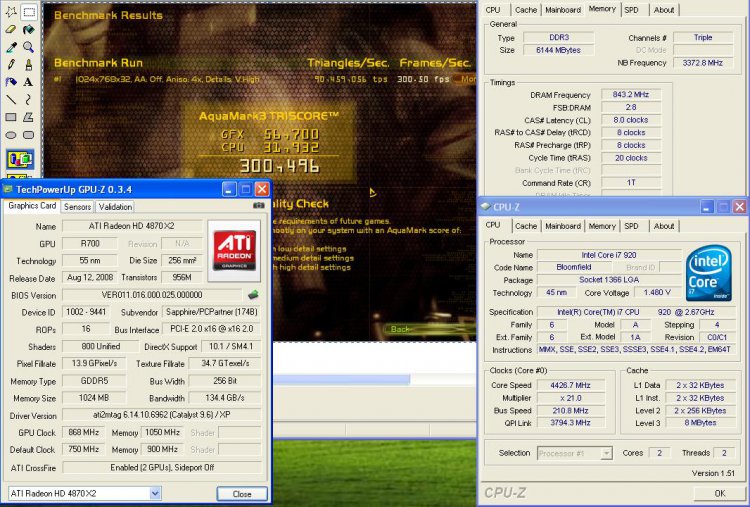The height and width of the screenshot is (507, 750).
Task: Click the NB Frequency value 3372.8 MHz
Action: [703, 63]
